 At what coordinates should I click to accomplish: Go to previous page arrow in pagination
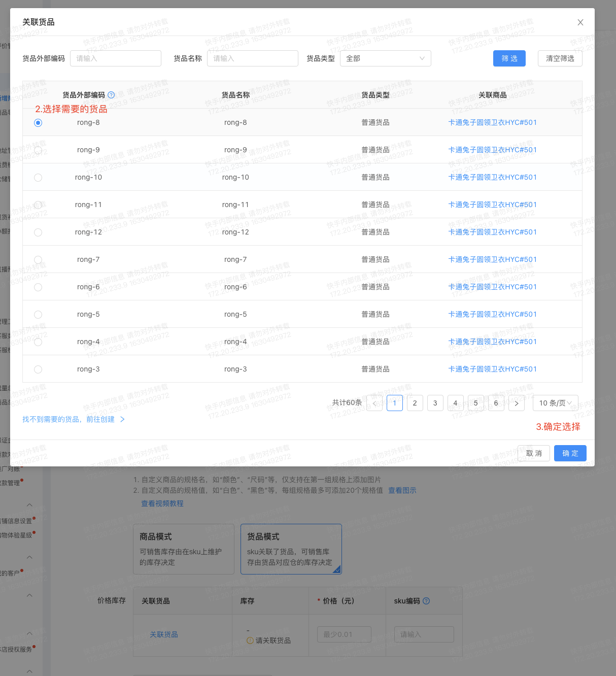coord(374,403)
